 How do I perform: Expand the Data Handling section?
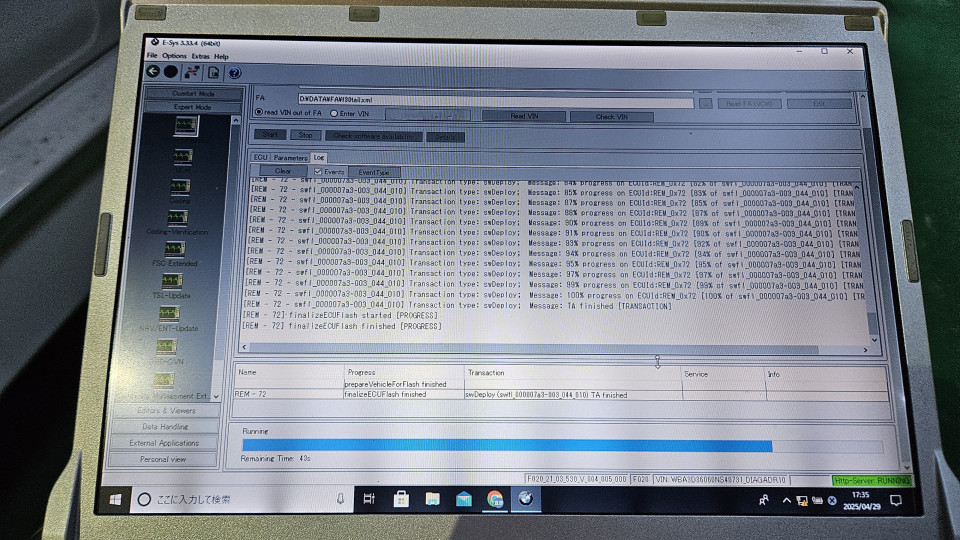click(x=165, y=426)
